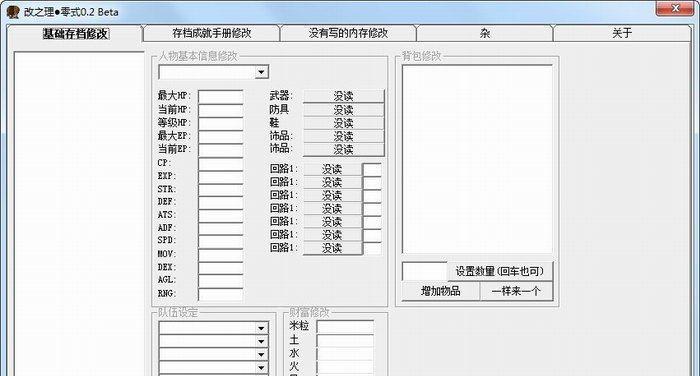This screenshot has height=376, width=700.
Task: Select the SPD input field
Action: [221, 241]
